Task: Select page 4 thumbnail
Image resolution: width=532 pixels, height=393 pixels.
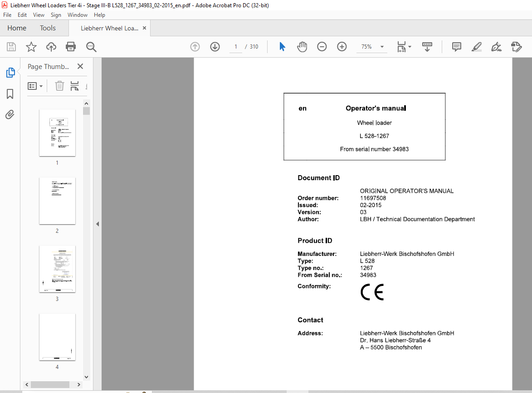Action: [x=57, y=337]
